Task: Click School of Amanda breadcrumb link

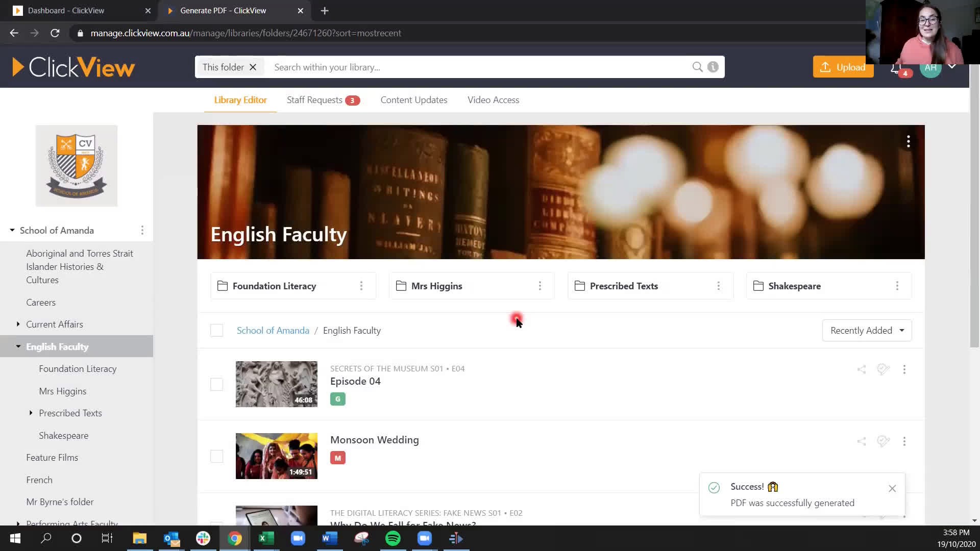Action: (x=273, y=330)
